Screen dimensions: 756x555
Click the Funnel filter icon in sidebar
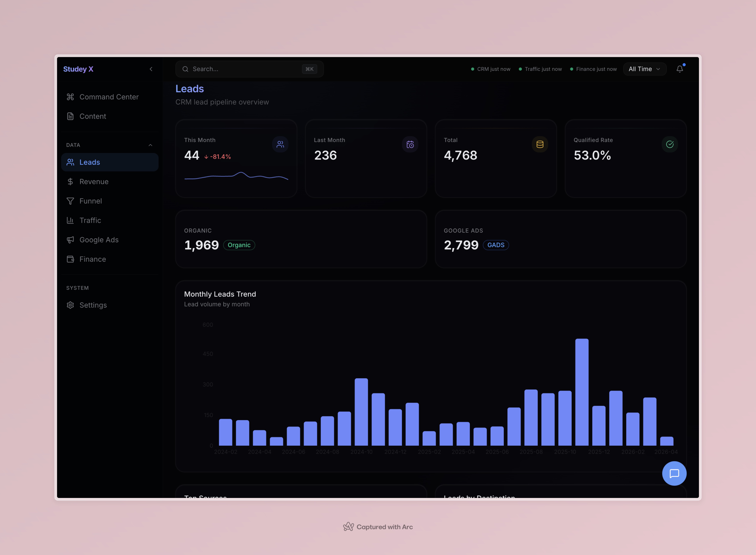pyautogui.click(x=70, y=201)
